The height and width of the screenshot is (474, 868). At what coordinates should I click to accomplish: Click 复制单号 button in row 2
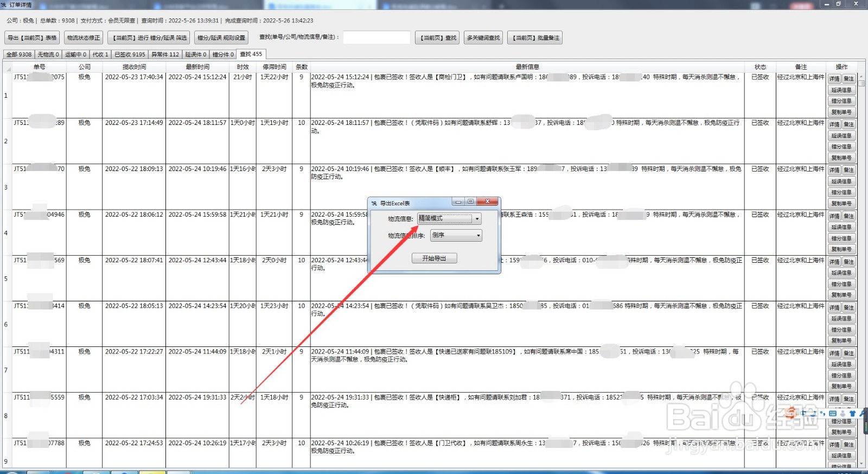coord(841,157)
